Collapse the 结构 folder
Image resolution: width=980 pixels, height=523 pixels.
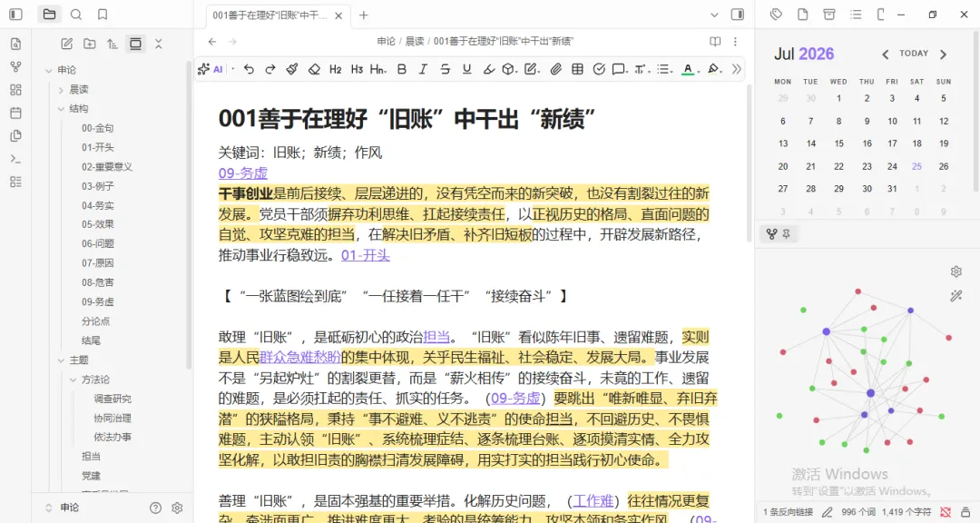tap(62, 109)
